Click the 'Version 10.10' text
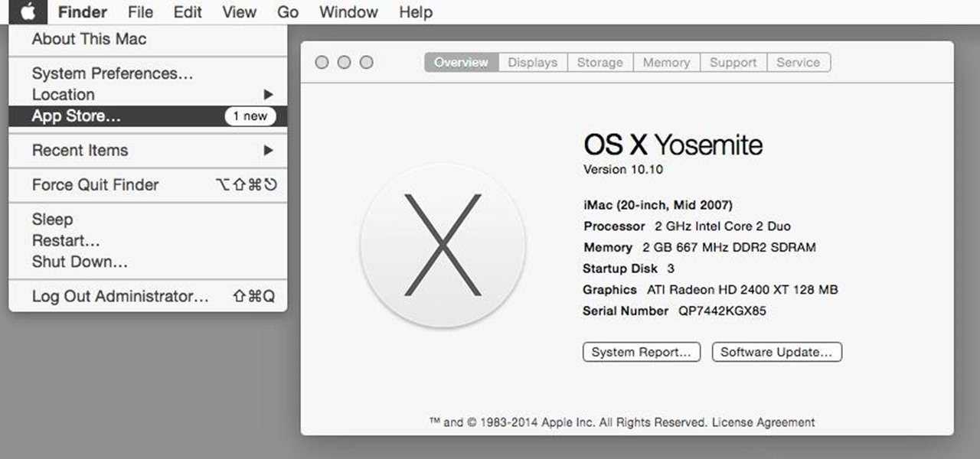The height and width of the screenshot is (459, 980). [623, 169]
